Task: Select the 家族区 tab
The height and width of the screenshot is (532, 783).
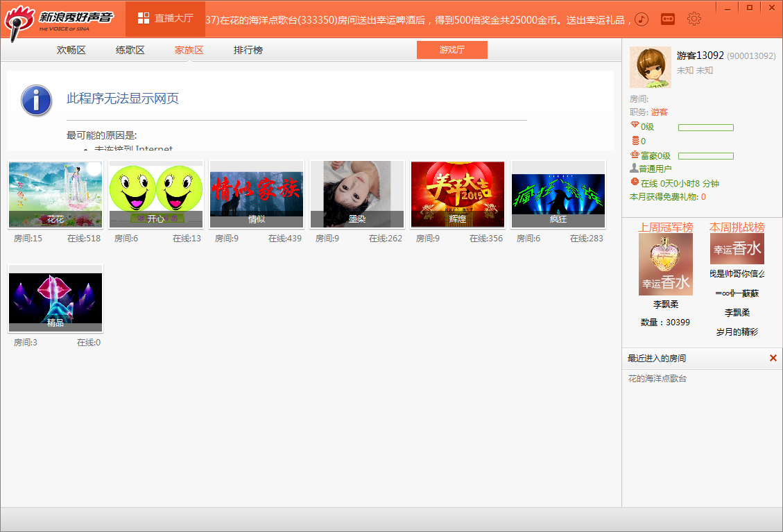Action: tap(189, 50)
